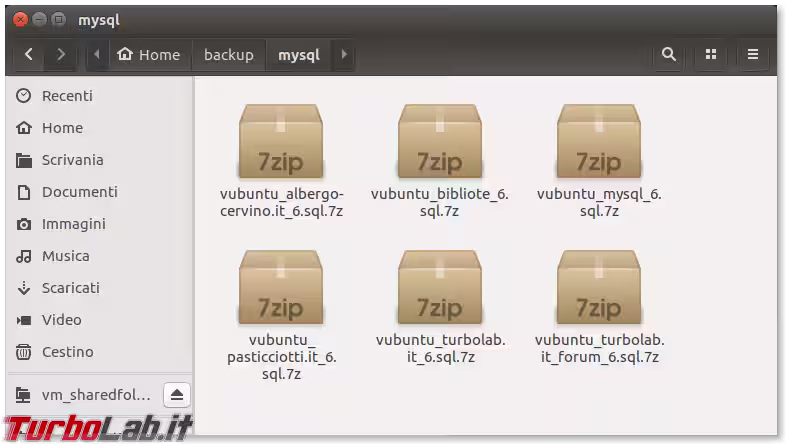Screen dimensions: 786x444
Task: Go to Home in the sidebar
Action: (99, 128)
